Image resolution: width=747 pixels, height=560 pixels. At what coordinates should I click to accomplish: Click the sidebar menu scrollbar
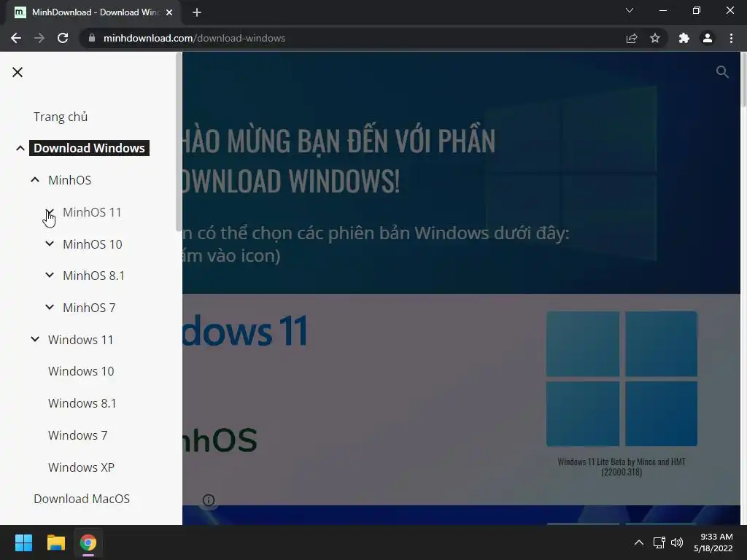[x=179, y=141]
